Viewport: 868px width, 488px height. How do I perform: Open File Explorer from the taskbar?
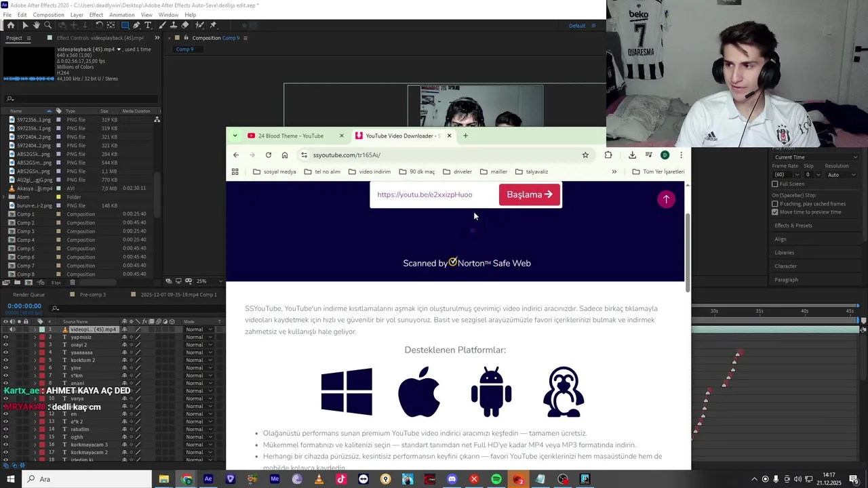click(x=163, y=479)
